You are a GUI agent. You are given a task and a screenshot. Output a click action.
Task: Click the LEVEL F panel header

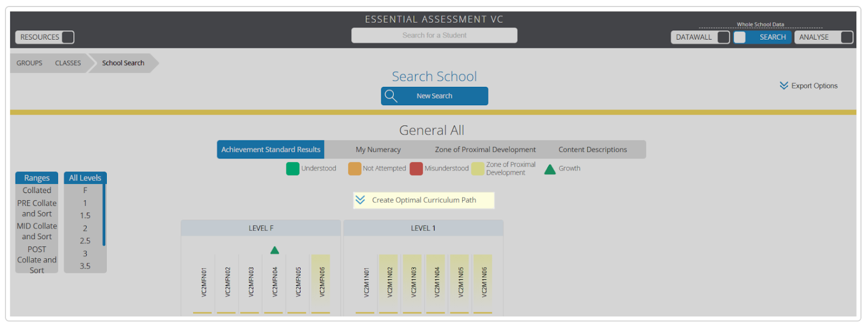(x=261, y=228)
